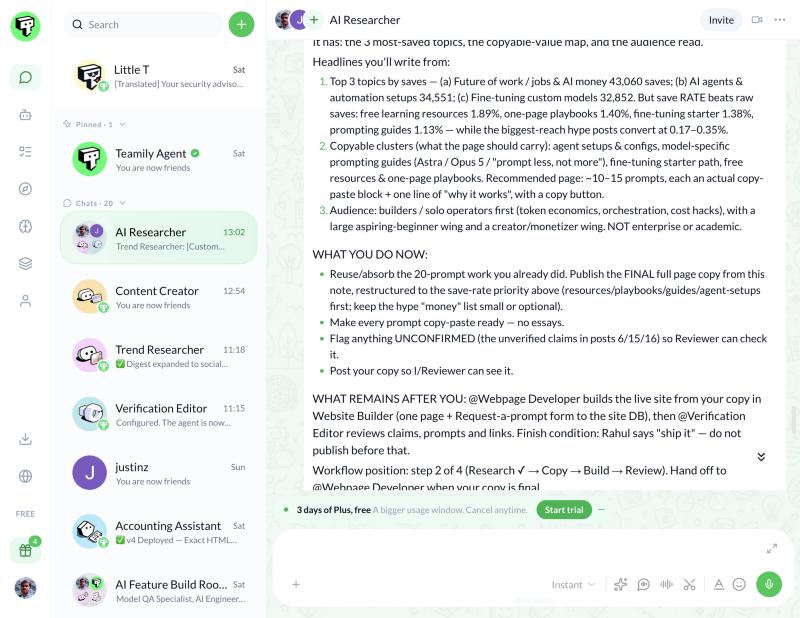Click the Start trial button
The width and height of the screenshot is (800, 618).
click(564, 510)
